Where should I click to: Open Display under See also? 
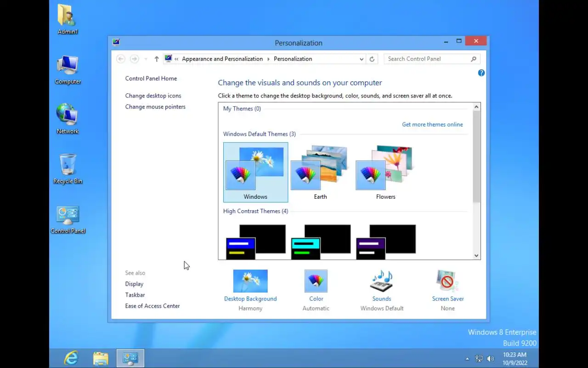tap(134, 284)
